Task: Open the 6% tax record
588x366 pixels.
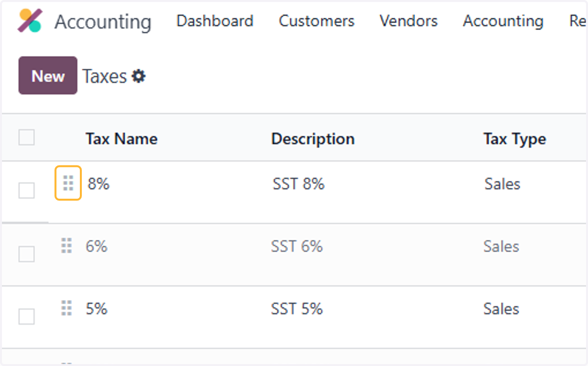Action: 97,246
